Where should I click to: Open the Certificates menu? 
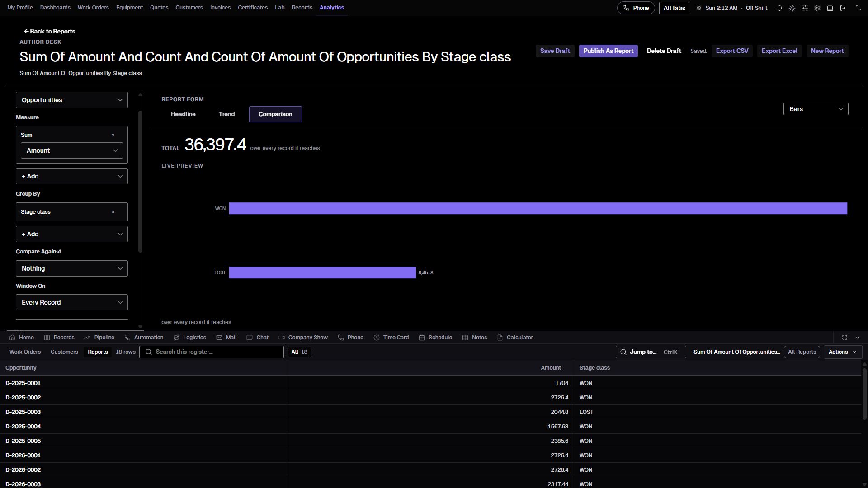(x=253, y=8)
